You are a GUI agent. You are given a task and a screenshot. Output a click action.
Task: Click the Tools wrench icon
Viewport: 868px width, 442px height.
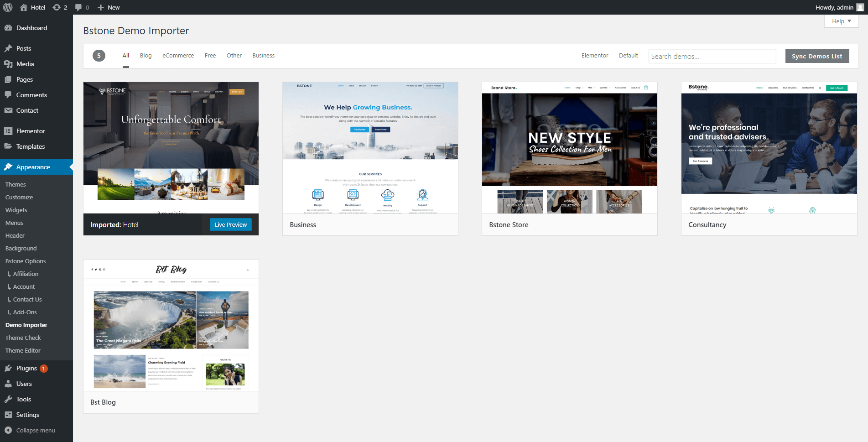click(x=8, y=399)
